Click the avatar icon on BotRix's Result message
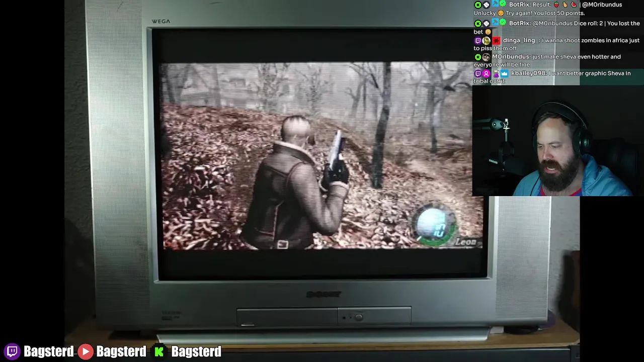 487,5
